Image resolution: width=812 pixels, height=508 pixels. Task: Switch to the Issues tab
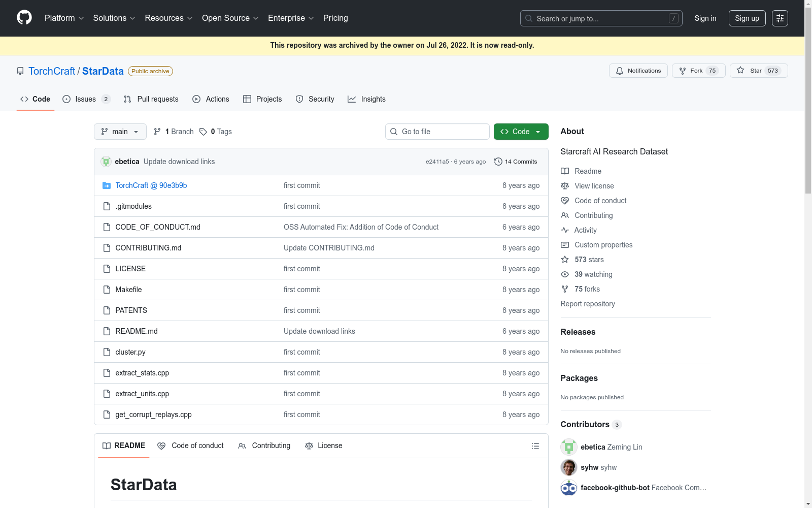tap(86, 99)
